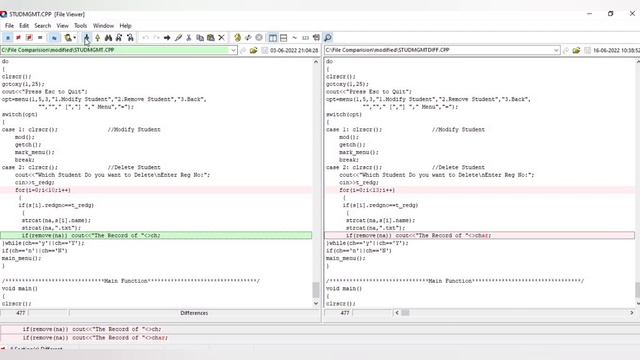
Task: Open a file for the right pane
Action: [576, 50]
